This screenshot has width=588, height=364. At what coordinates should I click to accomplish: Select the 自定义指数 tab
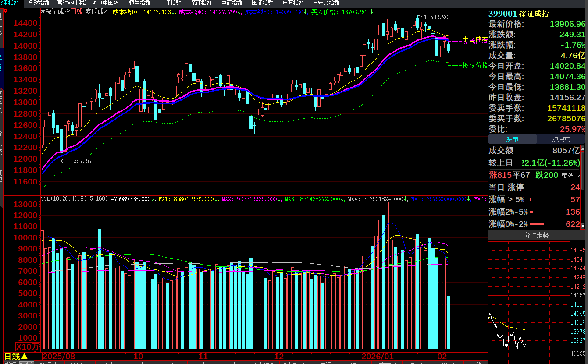(326, 3)
